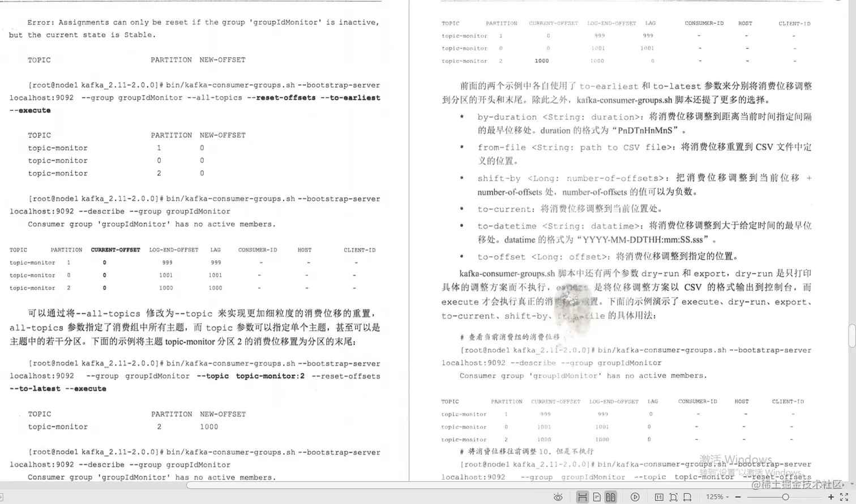Fit the whole page to the window
Screen dimensions: 856x504
[674, 497]
